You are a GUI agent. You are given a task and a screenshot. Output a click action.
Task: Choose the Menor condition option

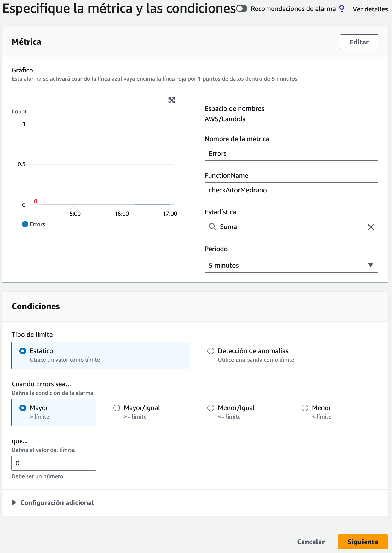(x=336, y=412)
